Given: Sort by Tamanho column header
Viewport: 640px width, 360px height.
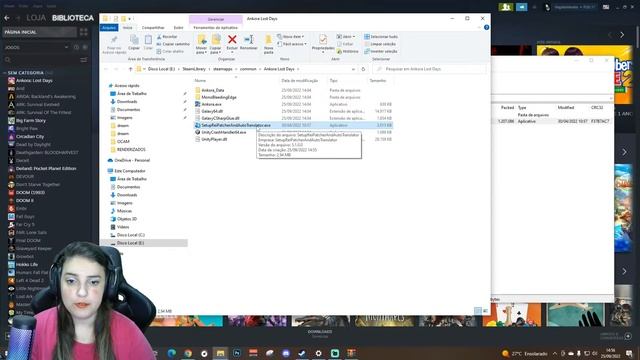Looking at the screenshot, I should (x=378, y=81).
